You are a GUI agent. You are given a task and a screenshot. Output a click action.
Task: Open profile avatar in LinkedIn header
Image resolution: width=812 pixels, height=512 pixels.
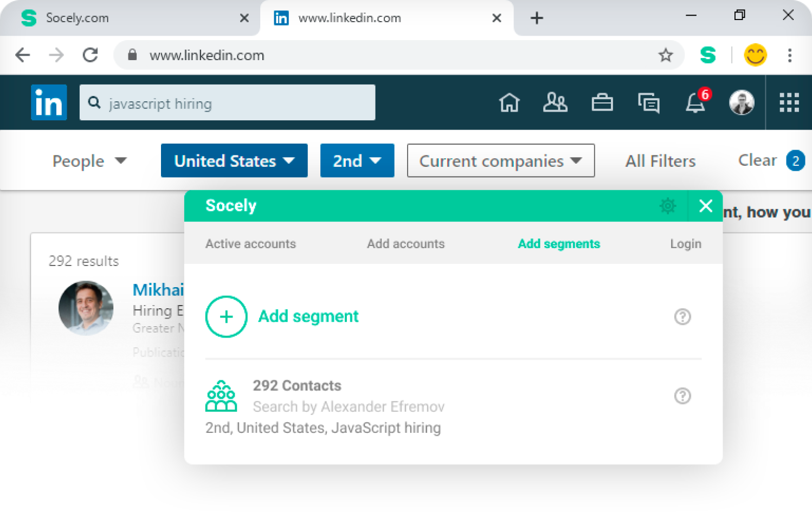(742, 102)
